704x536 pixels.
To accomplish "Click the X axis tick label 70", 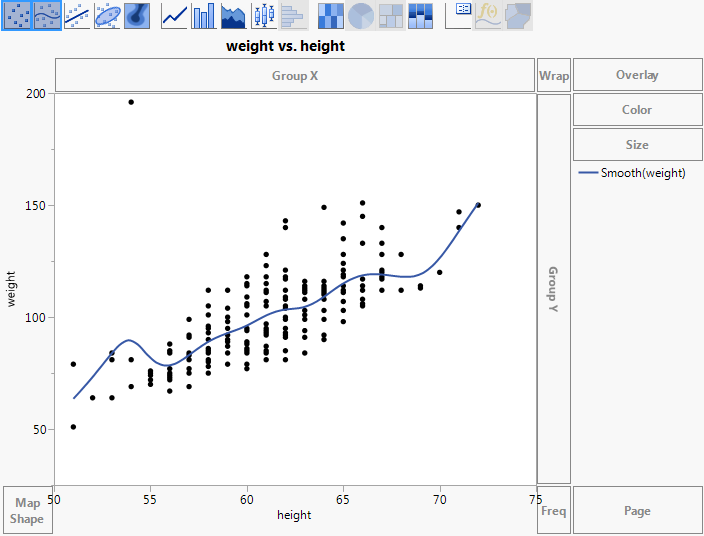I will [440, 500].
